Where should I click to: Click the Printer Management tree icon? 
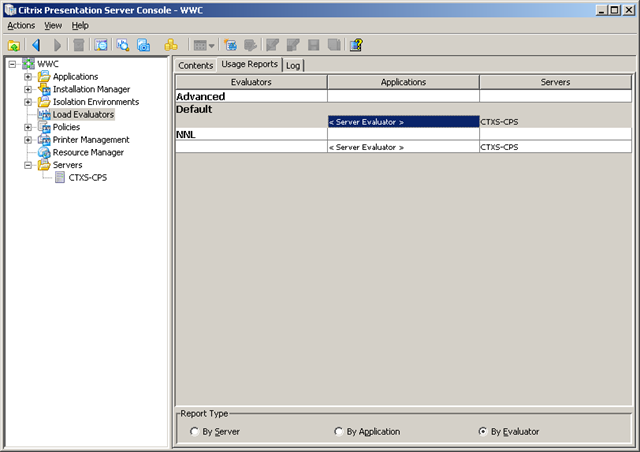click(x=44, y=140)
